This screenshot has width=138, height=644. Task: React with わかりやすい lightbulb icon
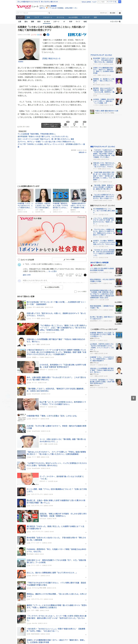point(74,124)
